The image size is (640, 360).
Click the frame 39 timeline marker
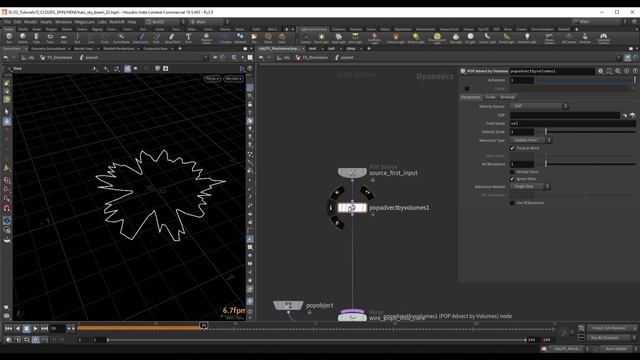pos(203,325)
